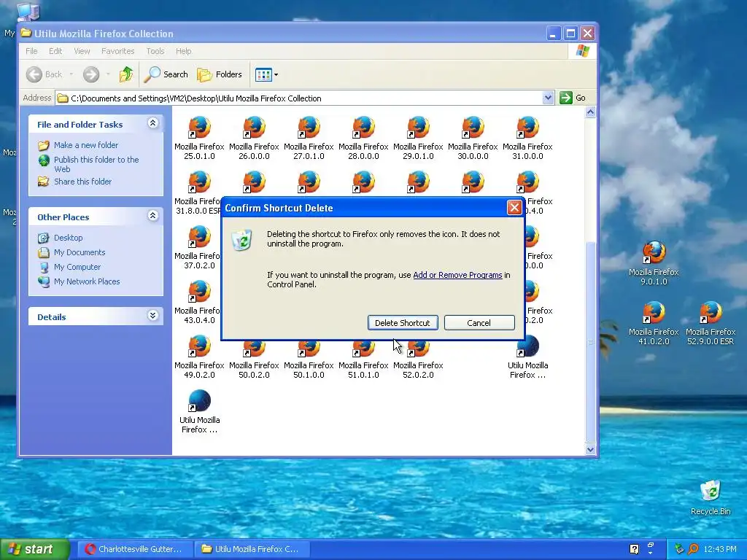Select Utilu Mozilla Firefox shortcut in bottom row

pos(199,411)
